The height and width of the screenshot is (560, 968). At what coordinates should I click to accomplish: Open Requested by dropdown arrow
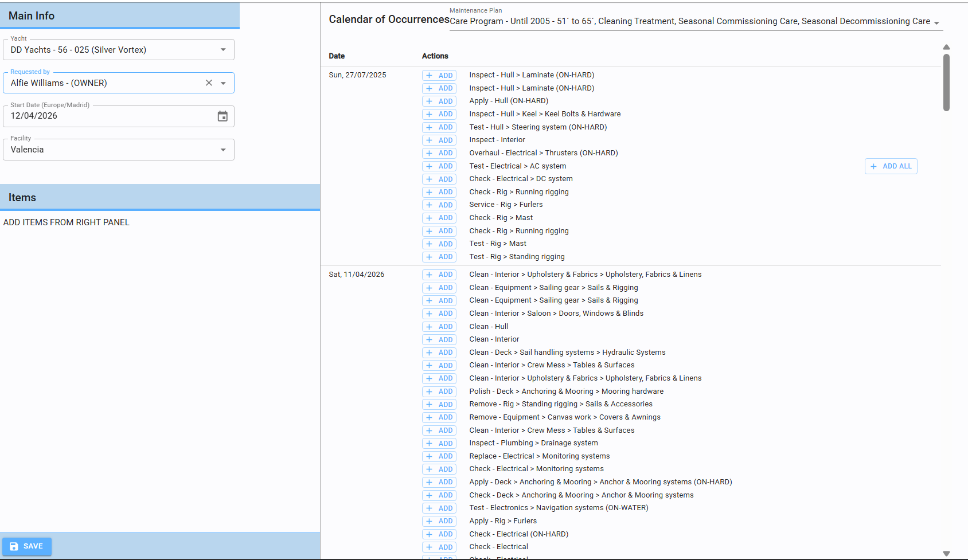(223, 83)
